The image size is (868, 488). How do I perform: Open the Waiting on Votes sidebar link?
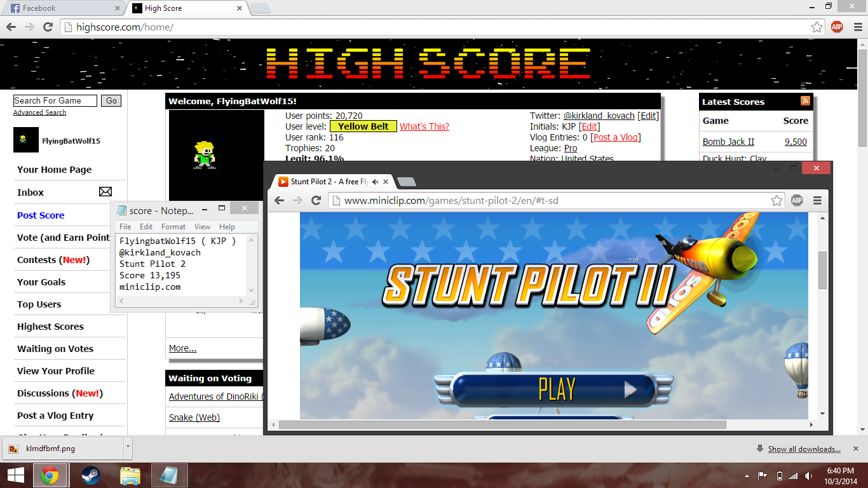pos(55,349)
